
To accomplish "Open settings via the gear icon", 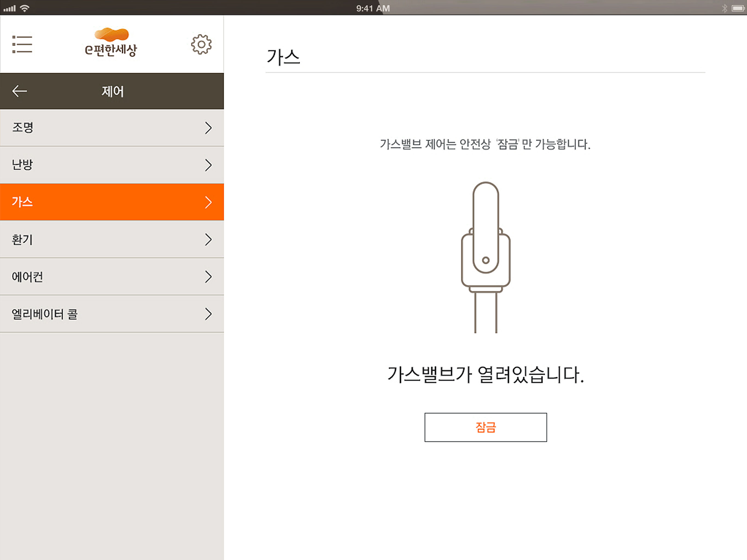I will (201, 44).
